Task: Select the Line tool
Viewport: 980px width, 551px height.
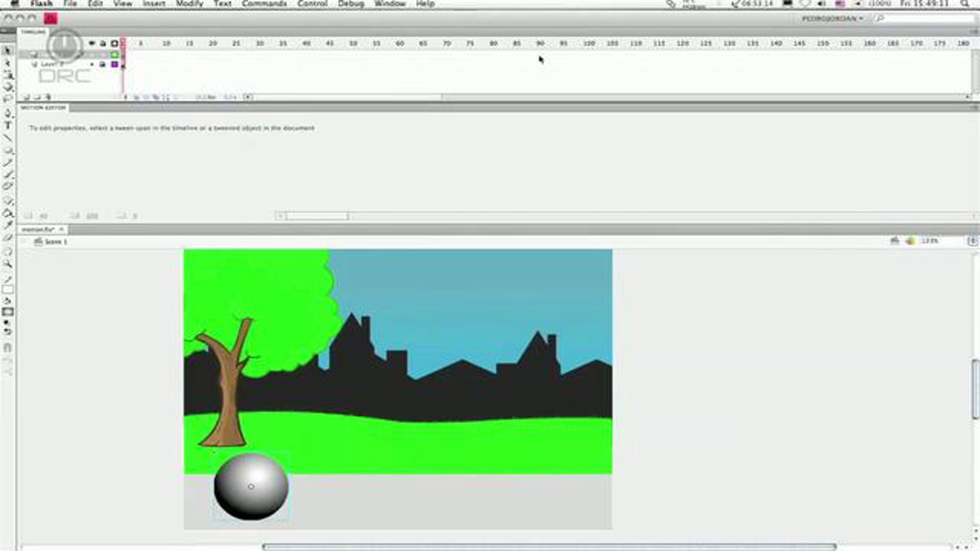Action: [x=7, y=138]
